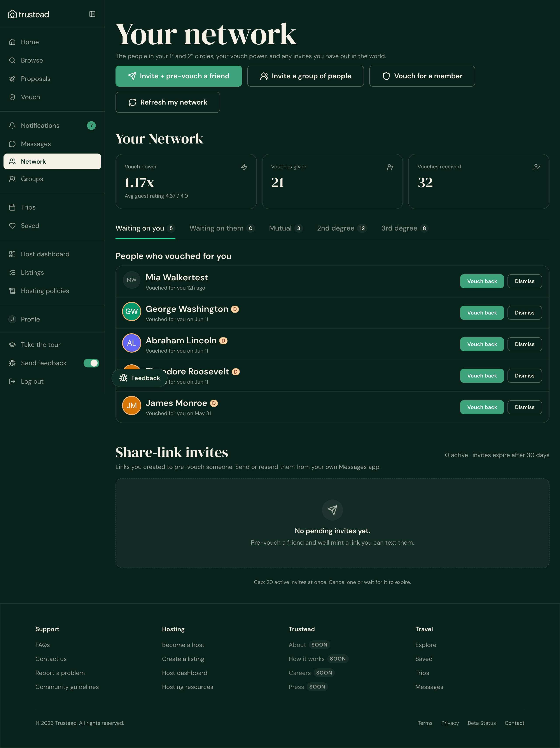Click the Trips calendar icon

point(12,207)
